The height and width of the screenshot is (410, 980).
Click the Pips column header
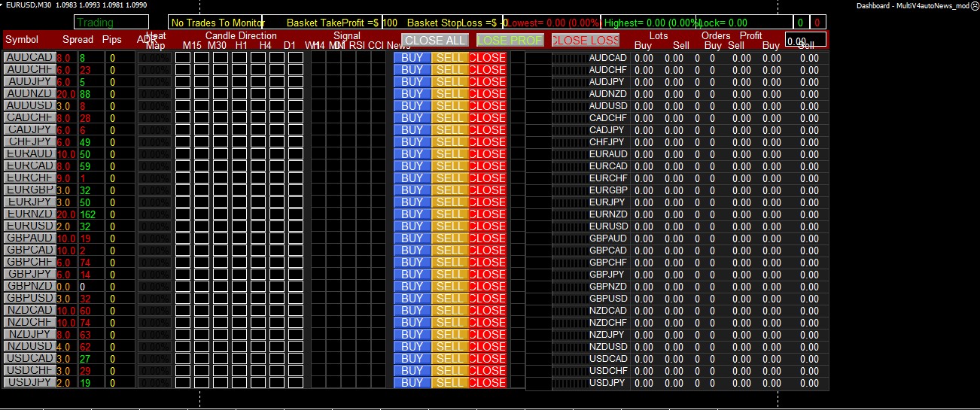tap(112, 39)
